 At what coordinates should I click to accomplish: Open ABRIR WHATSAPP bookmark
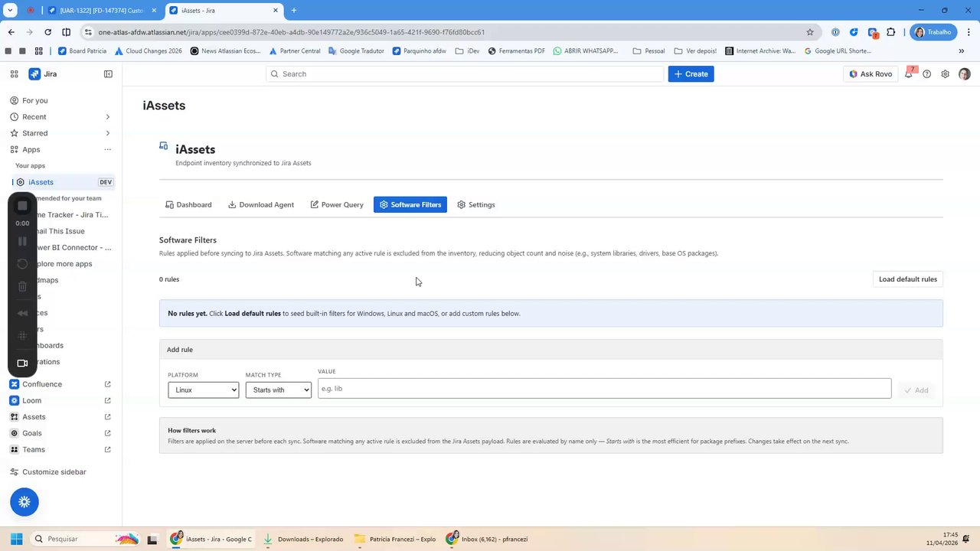(586, 51)
